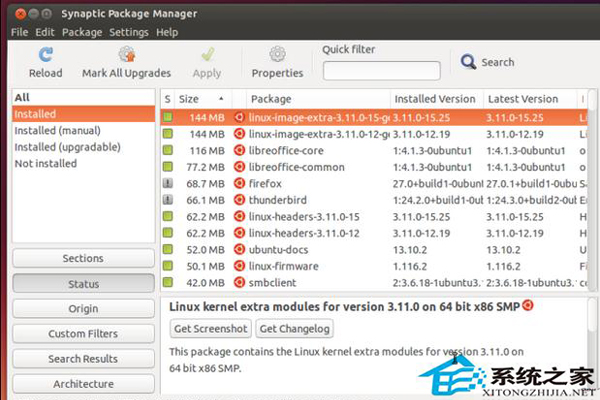Screen dimensions: 600x400
Task: Sort by Latest Version column header
Action: click(x=530, y=99)
